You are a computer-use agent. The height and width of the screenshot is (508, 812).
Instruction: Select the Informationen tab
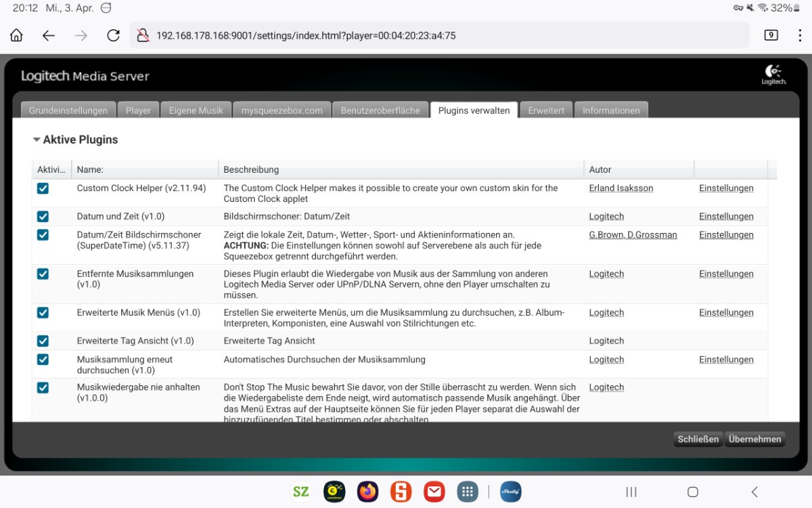pyautogui.click(x=611, y=110)
